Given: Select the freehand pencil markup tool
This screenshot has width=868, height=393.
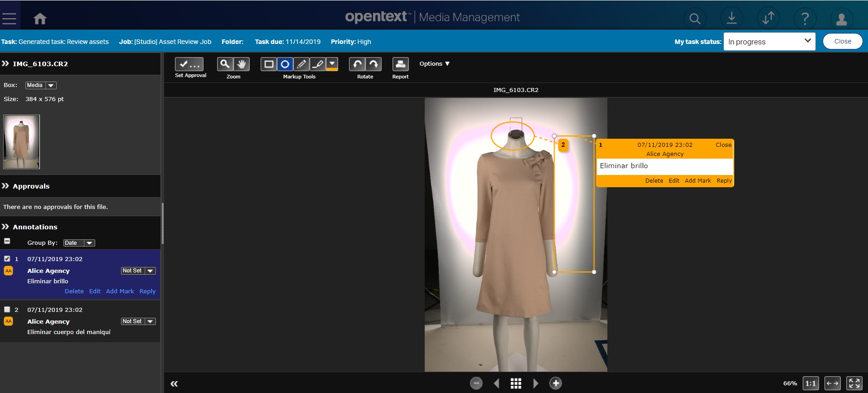Looking at the screenshot, I should click(301, 64).
